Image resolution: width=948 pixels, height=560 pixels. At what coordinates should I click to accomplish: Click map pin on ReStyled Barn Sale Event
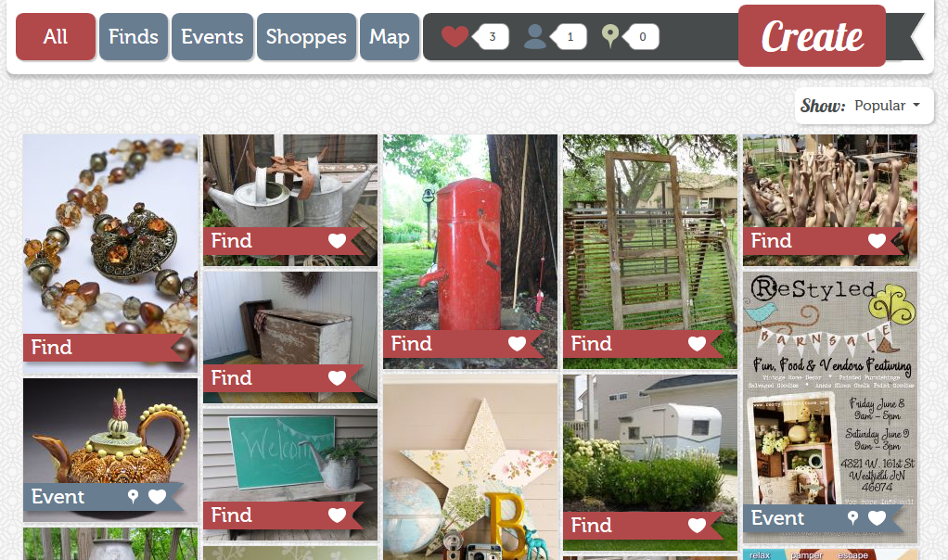pyautogui.click(x=852, y=517)
